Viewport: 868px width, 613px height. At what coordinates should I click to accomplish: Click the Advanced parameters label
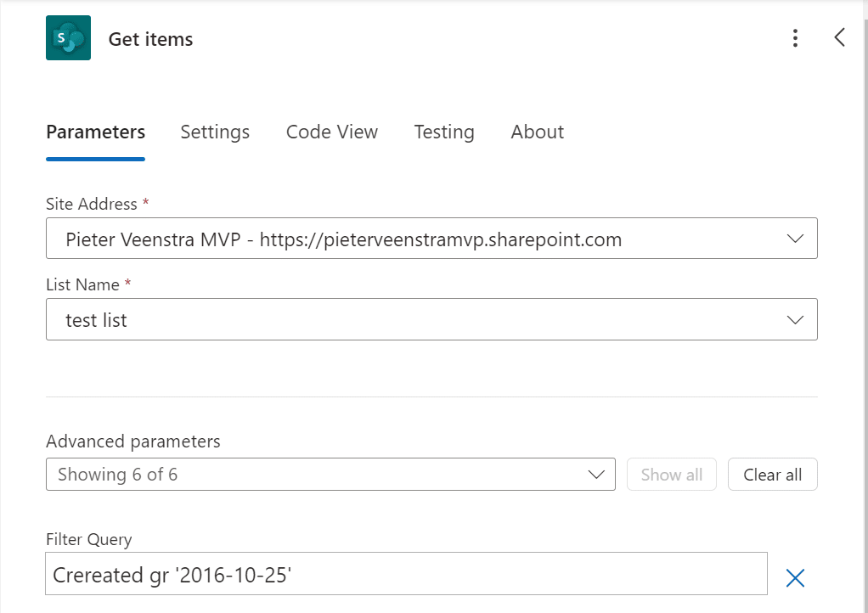click(132, 441)
